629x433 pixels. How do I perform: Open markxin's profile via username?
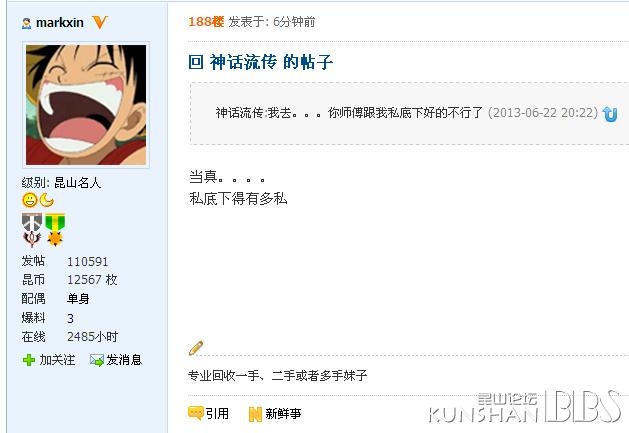pyautogui.click(x=60, y=22)
